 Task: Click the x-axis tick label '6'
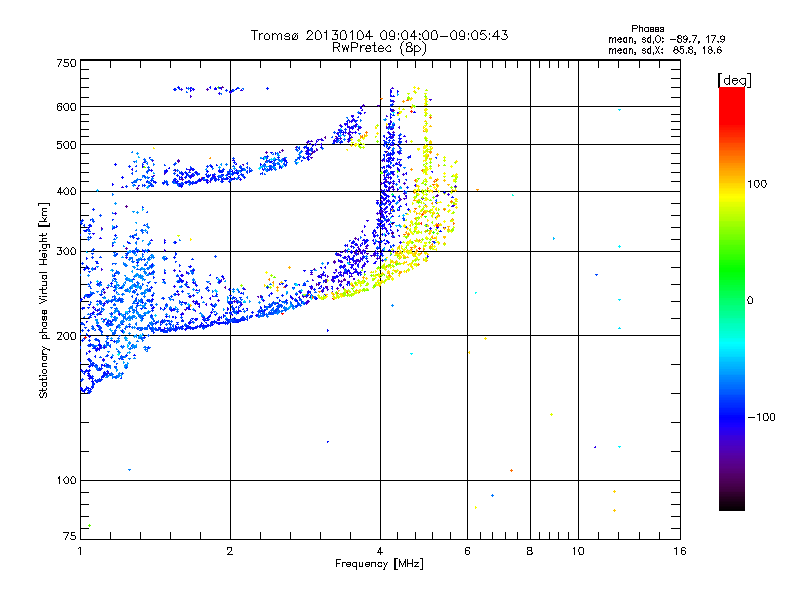pos(467,551)
